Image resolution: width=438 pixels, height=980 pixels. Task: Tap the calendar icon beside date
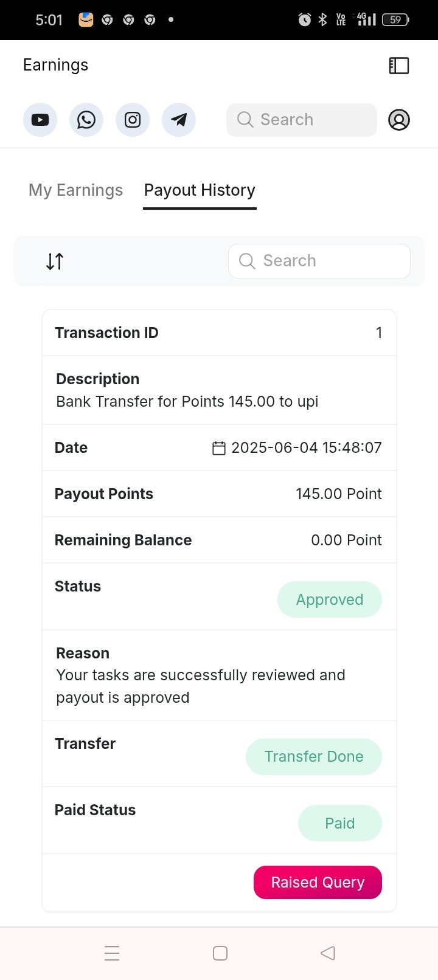(219, 448)
